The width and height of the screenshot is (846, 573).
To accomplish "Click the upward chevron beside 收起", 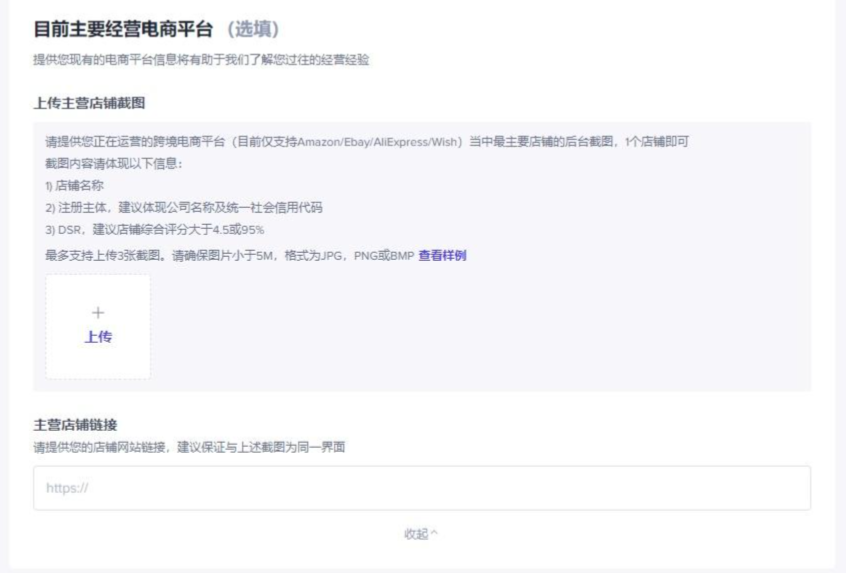I will [x=433, y=534].
